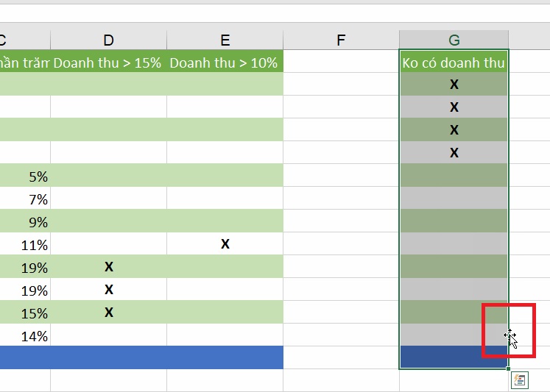Select the cell showing 5%
Viewport: 550px width, 392px height.
click(x=25, y=175)
